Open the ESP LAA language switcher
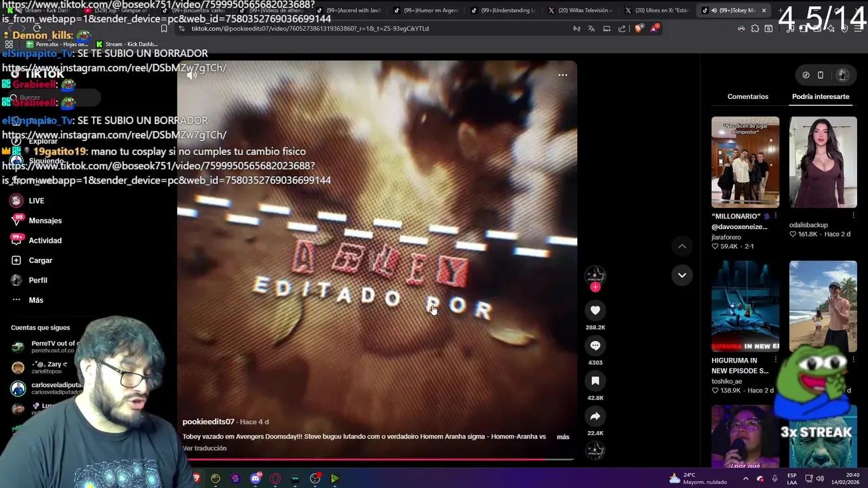This screenshot has width=868, height=488. [792, 479]
